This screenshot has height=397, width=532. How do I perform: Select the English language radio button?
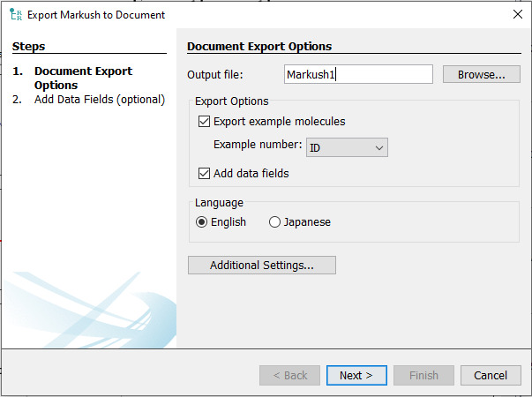[201, 222]
